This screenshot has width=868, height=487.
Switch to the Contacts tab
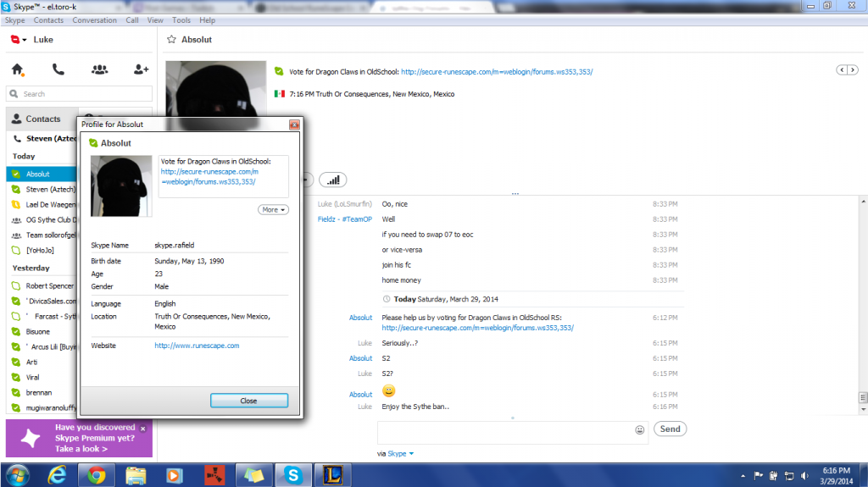pyautogui.click(x=42, y=119)
